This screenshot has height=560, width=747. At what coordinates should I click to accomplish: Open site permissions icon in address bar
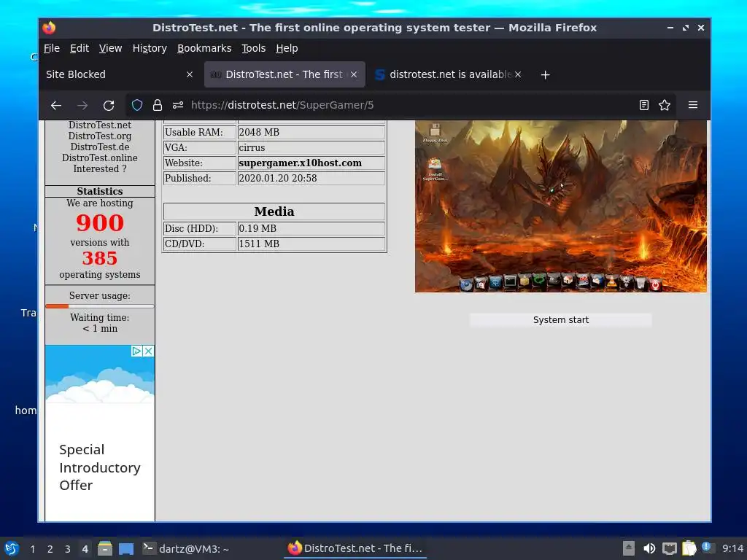click(x=178, y=105)
